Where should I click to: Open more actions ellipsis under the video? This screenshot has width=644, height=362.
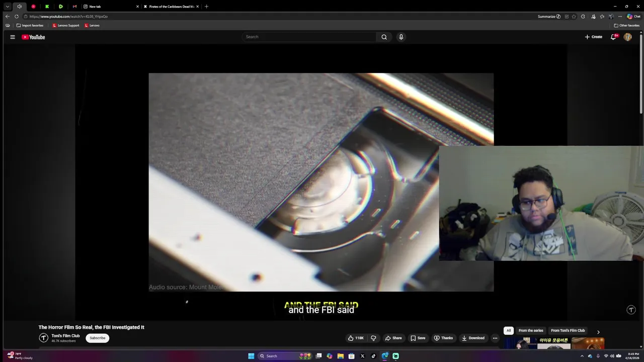[495, 338]
